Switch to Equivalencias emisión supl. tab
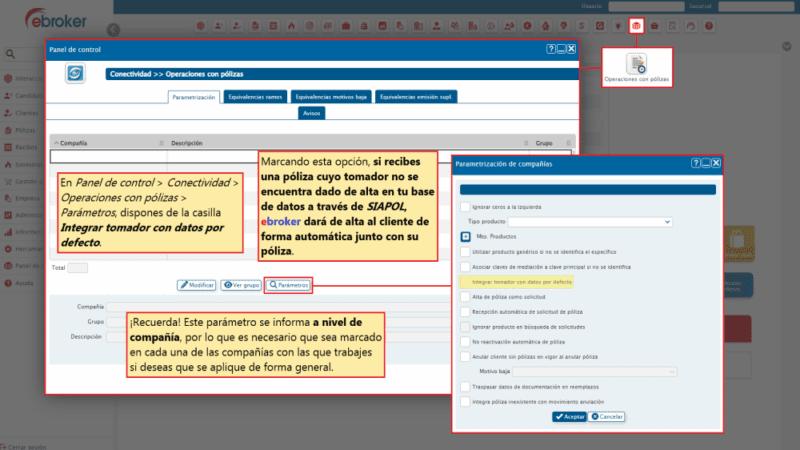Viewport: 800px width, 450px height. click(416, 97)
